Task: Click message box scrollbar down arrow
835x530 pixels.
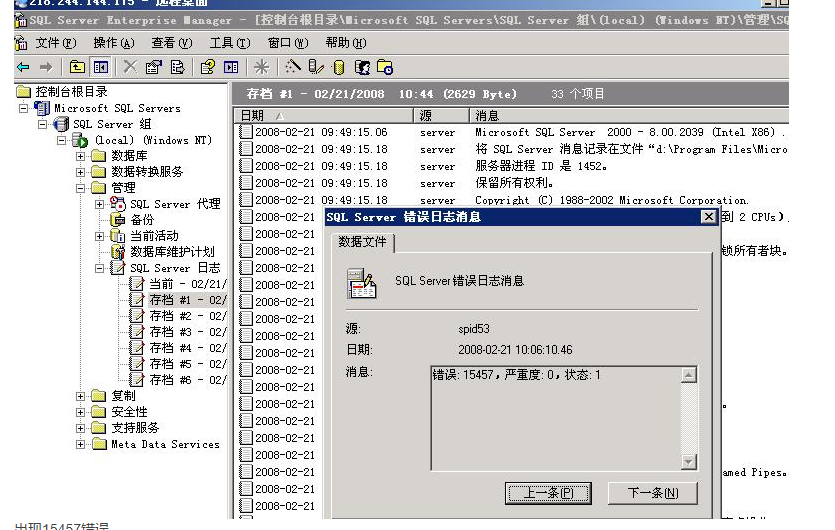Action: pyautogui.click(x=688, y=462)
